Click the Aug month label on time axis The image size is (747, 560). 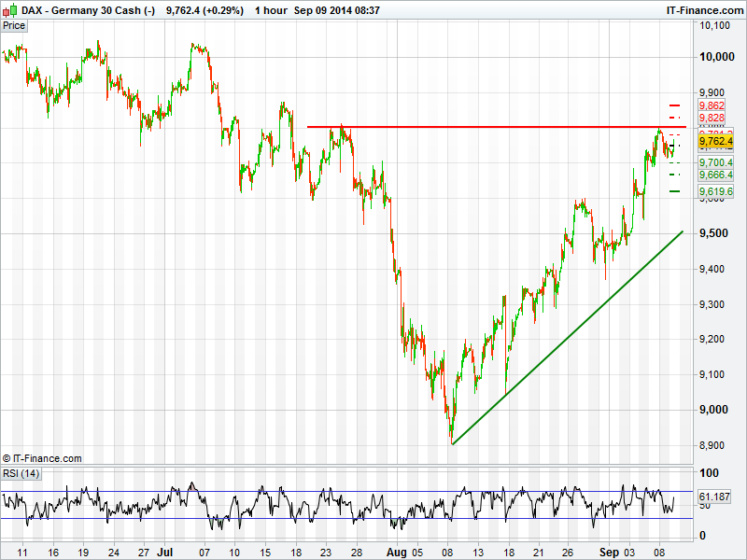pyautogui.click(x=396, y=553)
